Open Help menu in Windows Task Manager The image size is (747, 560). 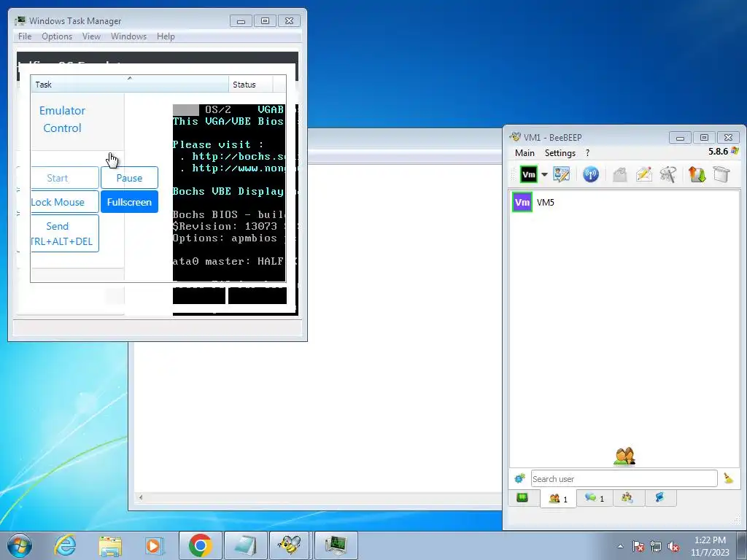(166, 36)
